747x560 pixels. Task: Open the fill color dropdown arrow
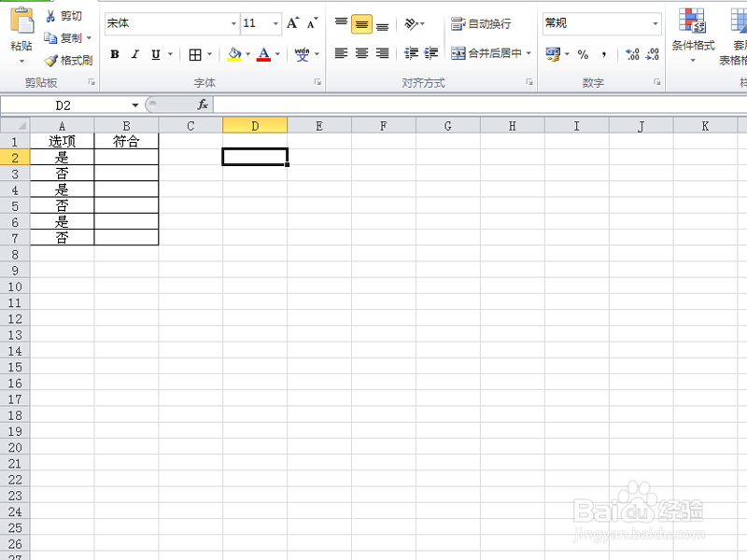pyautogui.click(x=247, y=54)
